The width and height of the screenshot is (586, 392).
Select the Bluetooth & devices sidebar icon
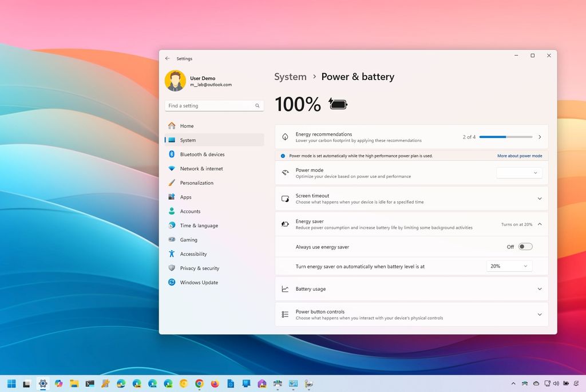click(172, 154)
